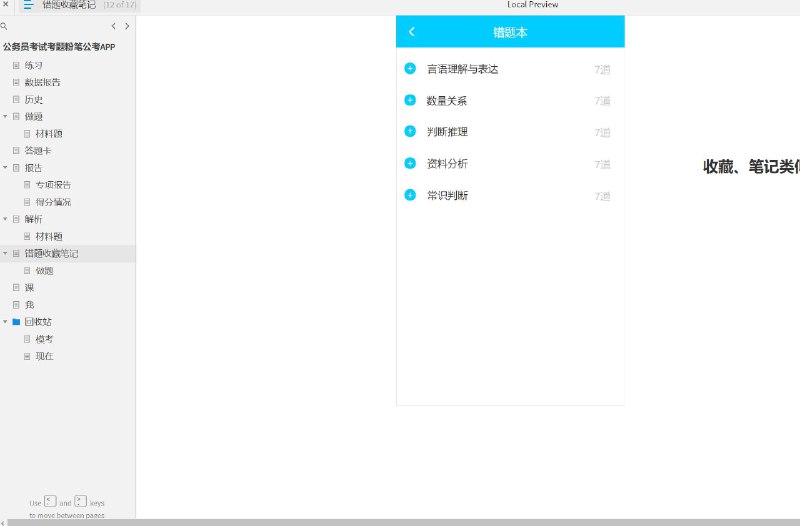Open the 模考 page in 回收站
This screenshot has height=526, width=800.
coord(44,339)
